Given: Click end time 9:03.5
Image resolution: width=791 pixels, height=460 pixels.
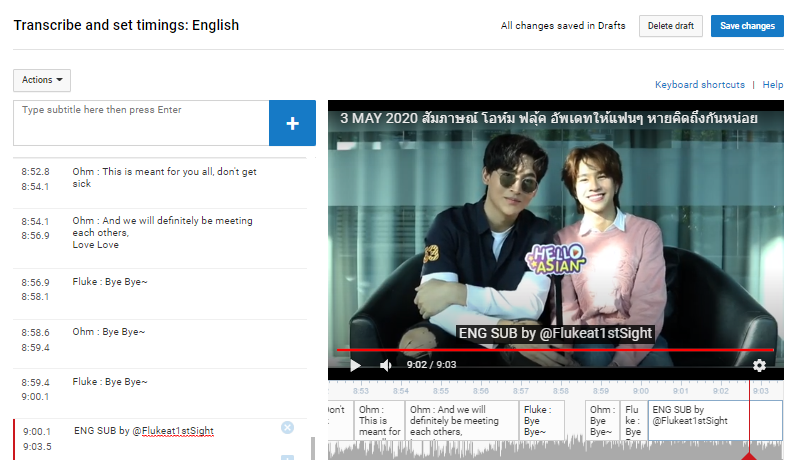Looking at the screenshot, I should click(x=37, y=446).
